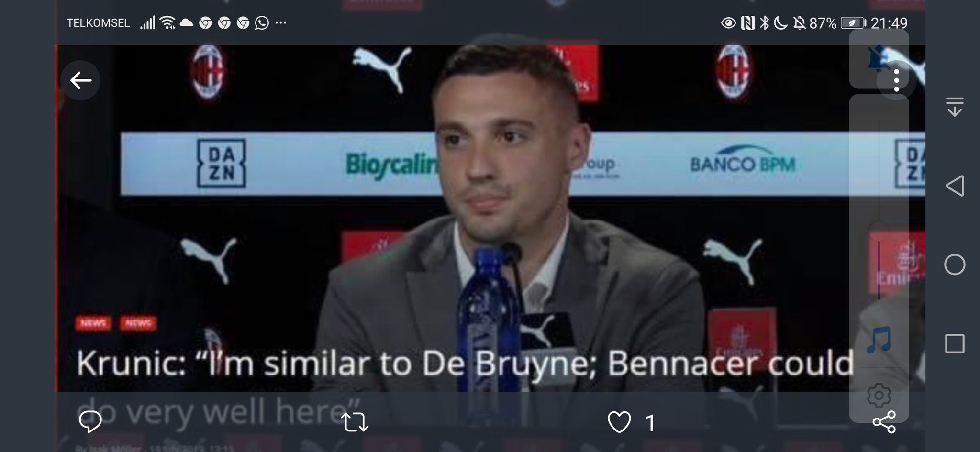This screenshot has width=980, height=452.
Task: Tap the status bar more-notifications ellipsis
Action: [x=281, y=22]
